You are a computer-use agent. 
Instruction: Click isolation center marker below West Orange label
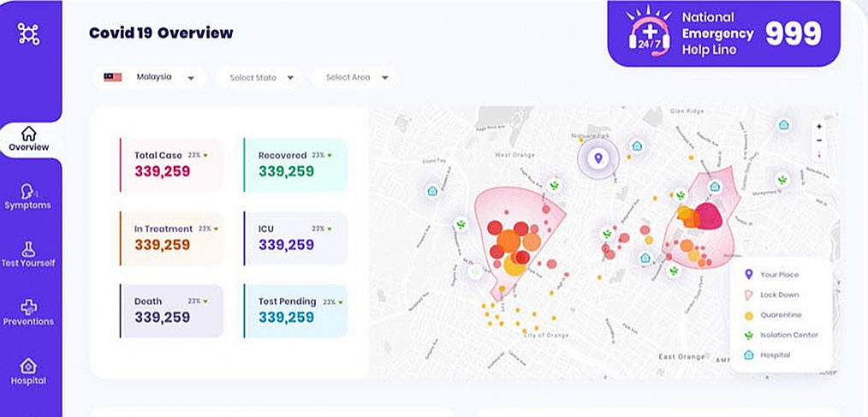554,185
